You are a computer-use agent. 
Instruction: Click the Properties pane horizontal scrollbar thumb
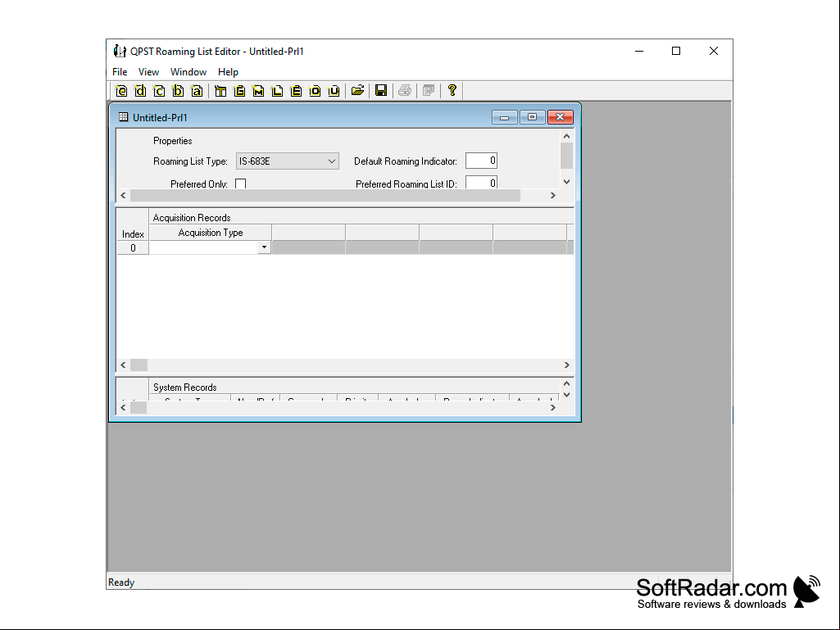coord(325,196)
